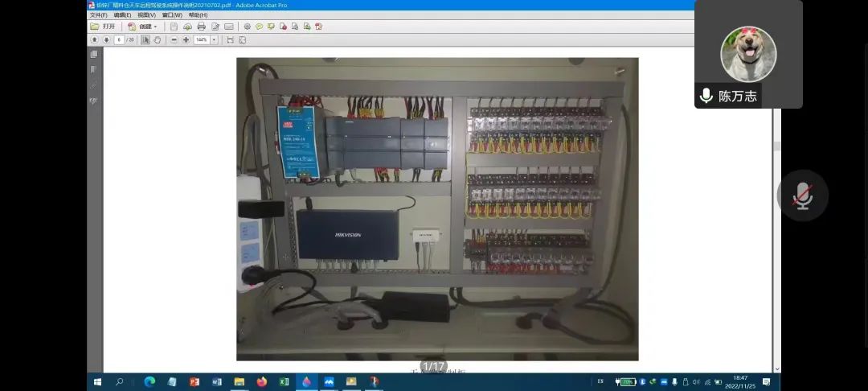
Task: Click the 打开 (Open) button
Action: point(103,27)
